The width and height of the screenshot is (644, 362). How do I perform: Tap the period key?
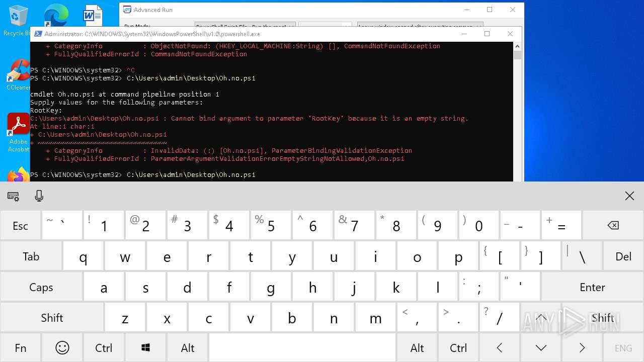click(x=458, y=317)
